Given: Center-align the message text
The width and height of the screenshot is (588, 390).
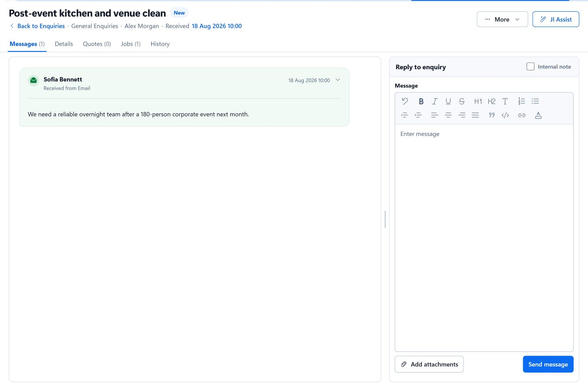Looking at the screenshot, I should tap(448, 115).
